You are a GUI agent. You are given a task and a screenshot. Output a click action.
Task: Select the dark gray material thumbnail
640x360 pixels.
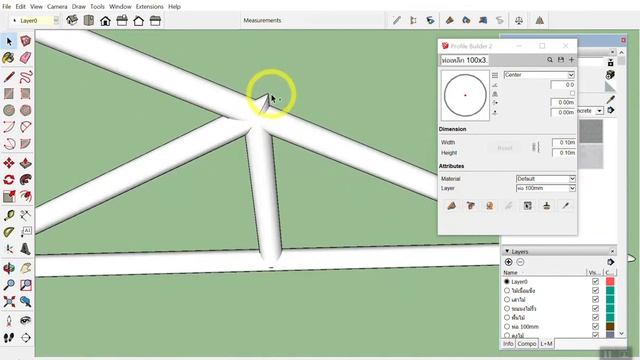[591, 131]
